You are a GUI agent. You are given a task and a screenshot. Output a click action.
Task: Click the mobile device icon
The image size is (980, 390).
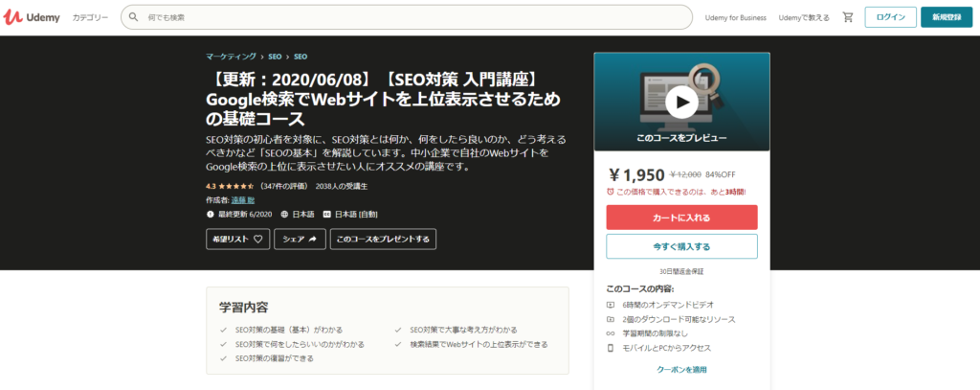pyautogui.click(x=611, y=348)
